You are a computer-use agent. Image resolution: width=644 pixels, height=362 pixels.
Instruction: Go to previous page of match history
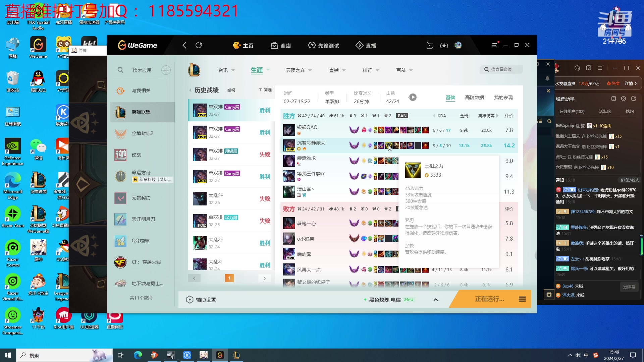click(194, 278)
